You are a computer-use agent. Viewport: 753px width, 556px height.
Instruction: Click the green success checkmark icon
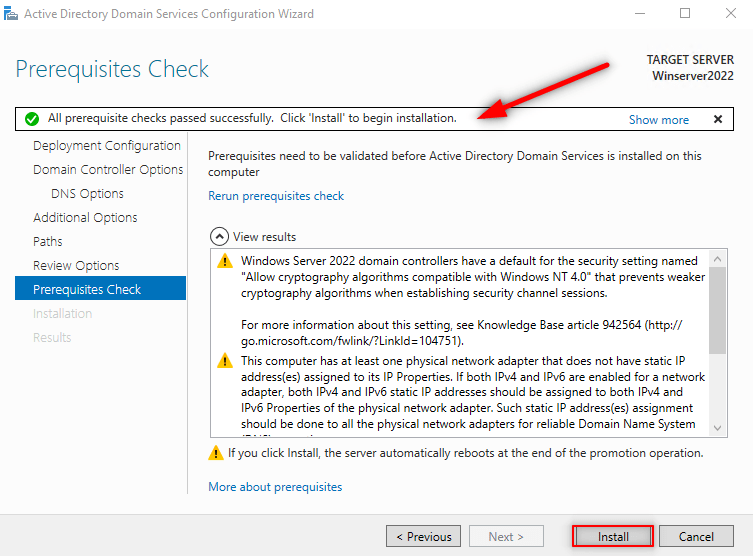[32, 119]
